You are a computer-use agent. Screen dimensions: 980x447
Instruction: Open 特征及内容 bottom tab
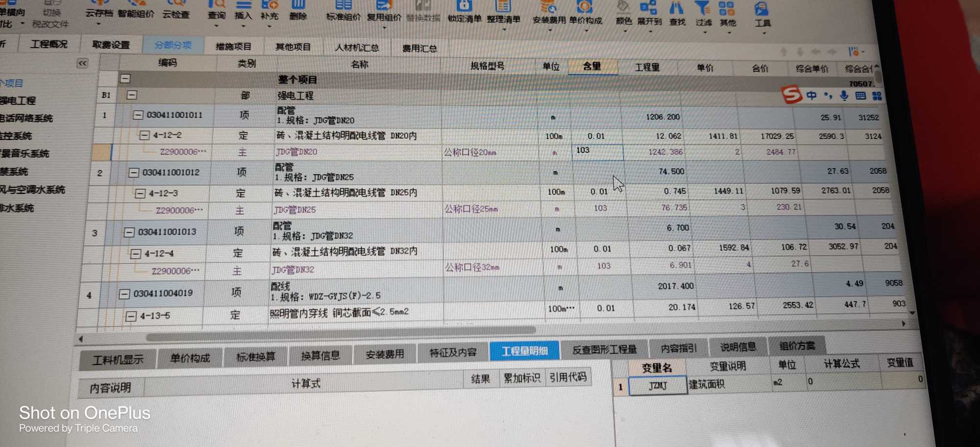tap(453, 352)
